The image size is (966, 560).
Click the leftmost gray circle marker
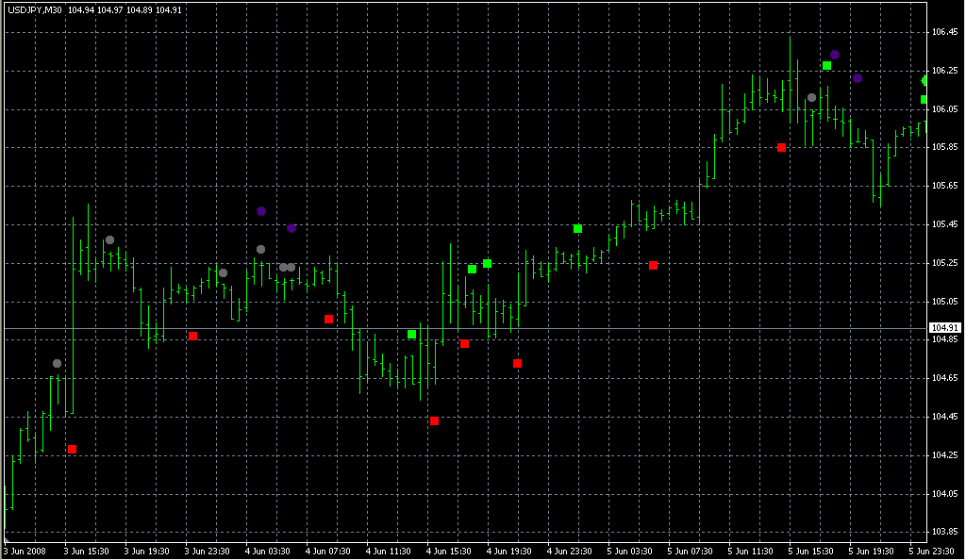[58, 363]
